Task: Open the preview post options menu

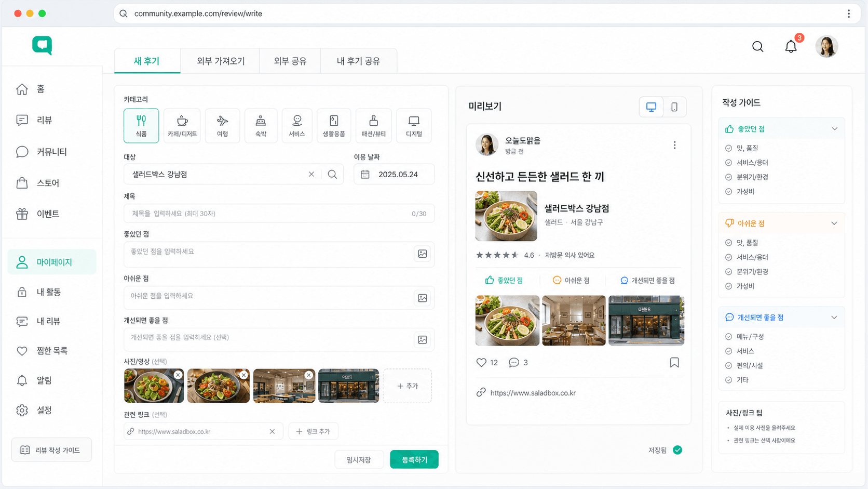Action: (x=674, y=145)
